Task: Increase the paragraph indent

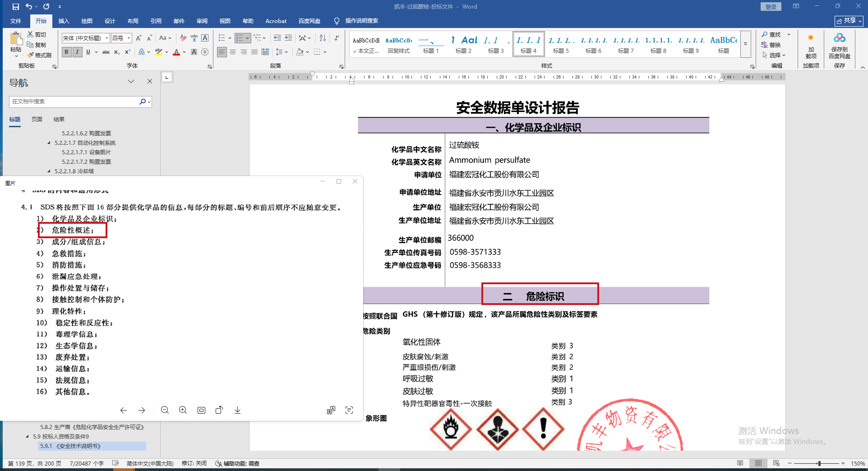Action: (288, 38)
